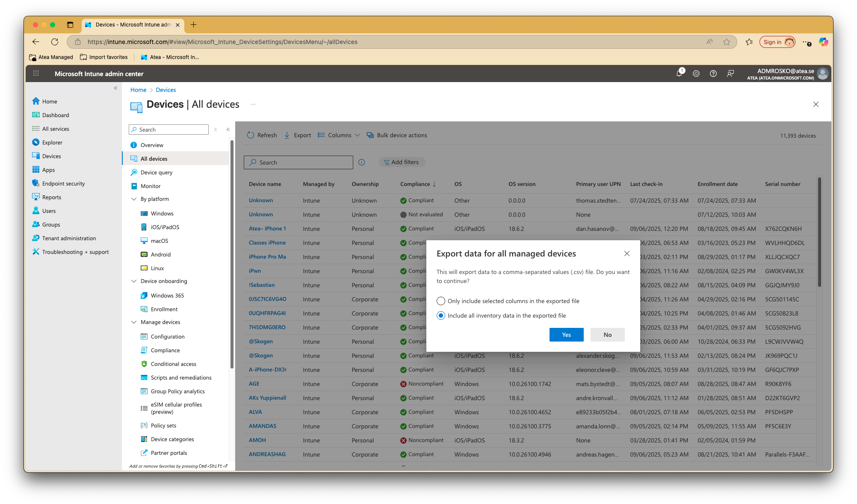Viewport: 857px width, 504px height.
Task: Select 'Include all inventory data' option
Action: (x=441, y=315)
